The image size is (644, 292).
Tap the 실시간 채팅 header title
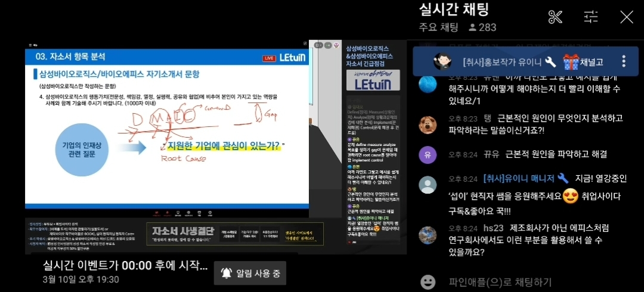tap(453, 10)
